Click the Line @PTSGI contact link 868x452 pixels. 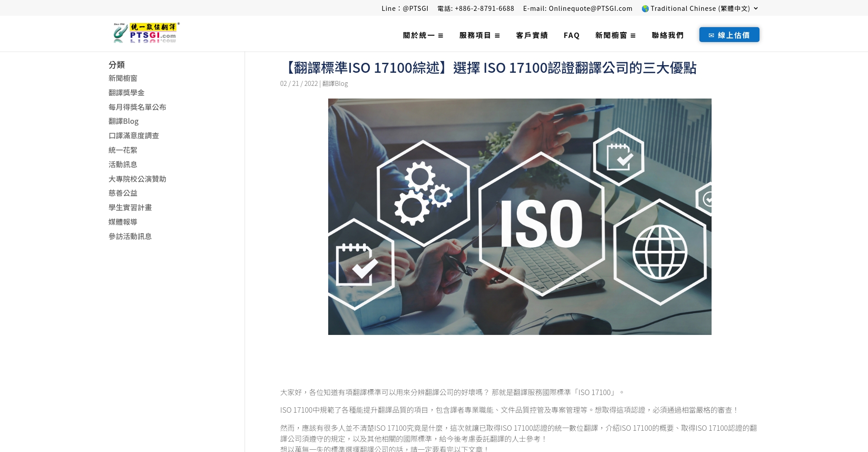405,8
